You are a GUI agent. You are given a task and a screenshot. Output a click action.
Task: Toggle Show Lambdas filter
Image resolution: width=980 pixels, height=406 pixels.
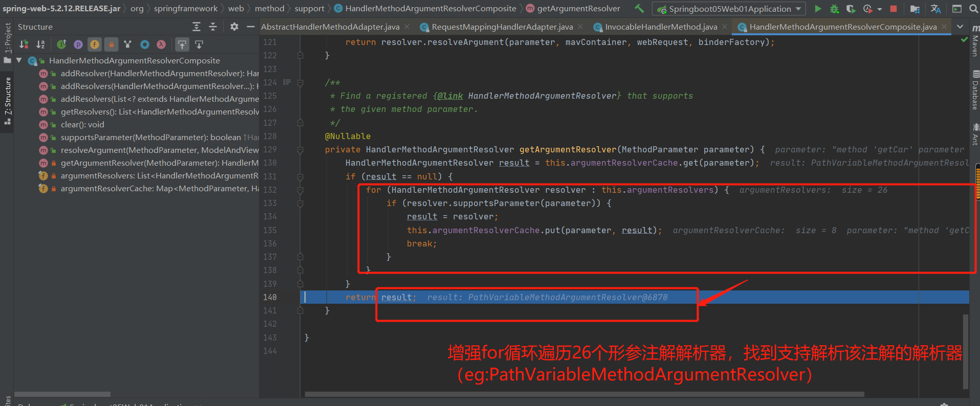coord(161,44)
